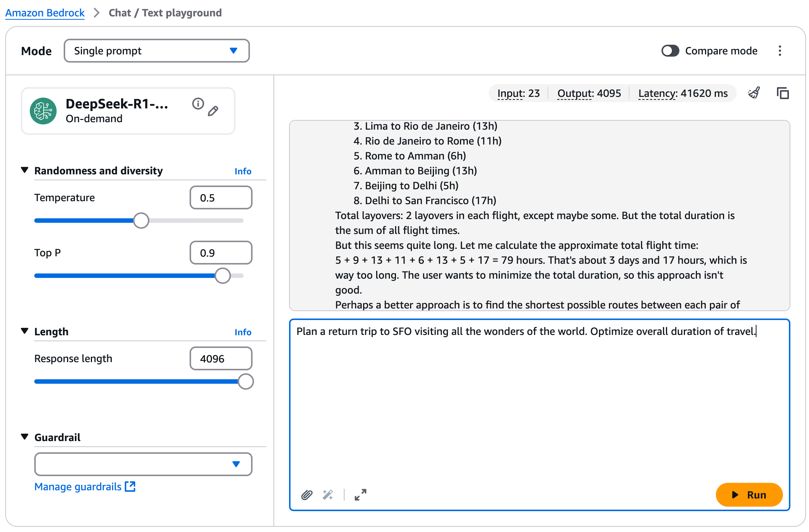Open the Mode dropdown

coord(156,51)
